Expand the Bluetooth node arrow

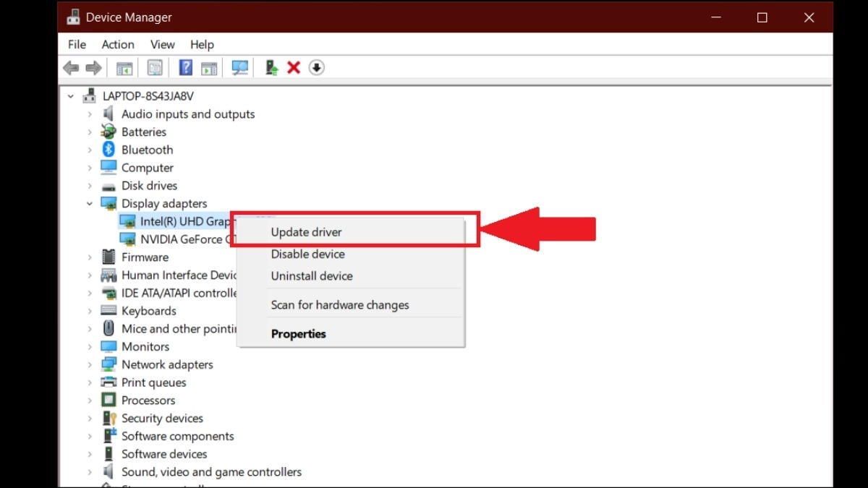click(90, 150)
